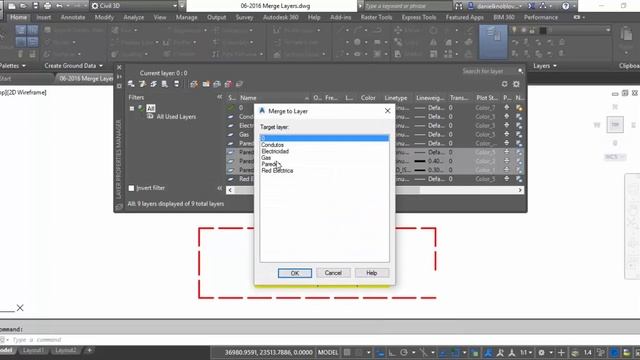Close the Layer Properties Manager palette

[x=119, y=67]
